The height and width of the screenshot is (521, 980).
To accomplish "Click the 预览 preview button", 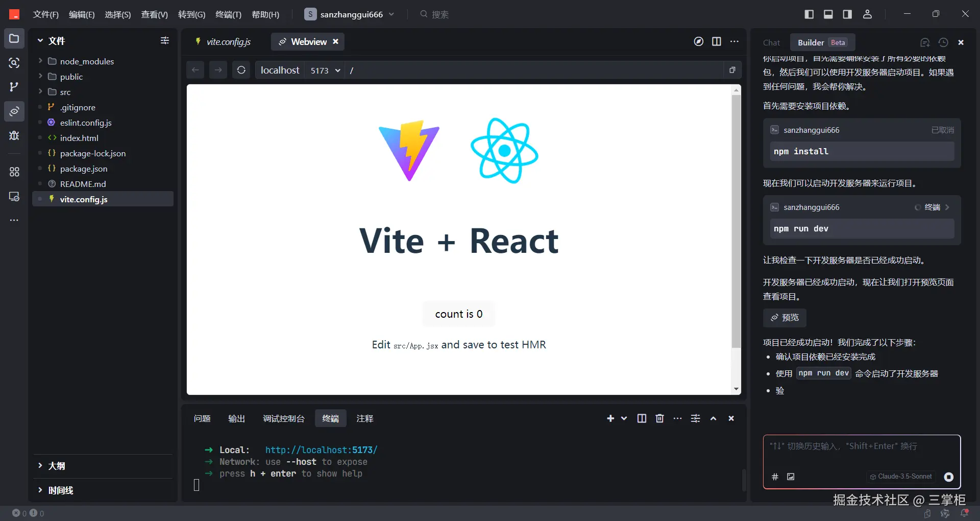I will click(x=785, y=318).
